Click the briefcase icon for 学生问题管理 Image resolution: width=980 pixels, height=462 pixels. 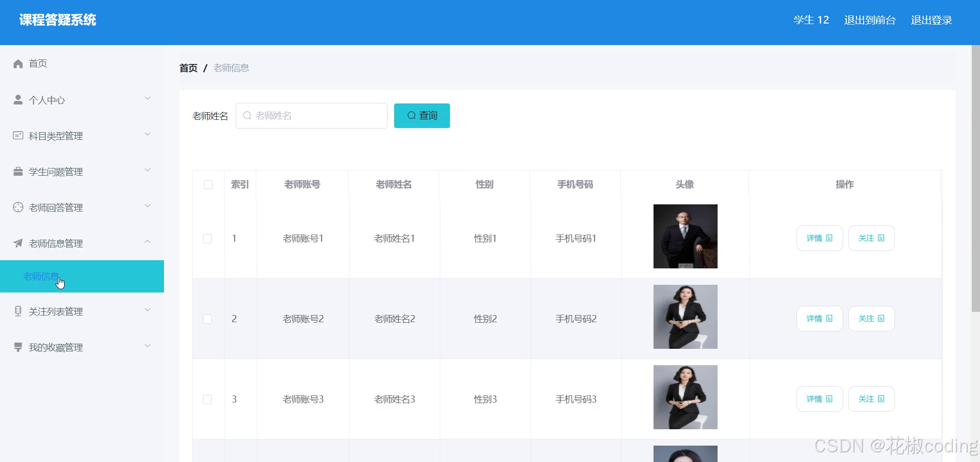click(18, 171)
